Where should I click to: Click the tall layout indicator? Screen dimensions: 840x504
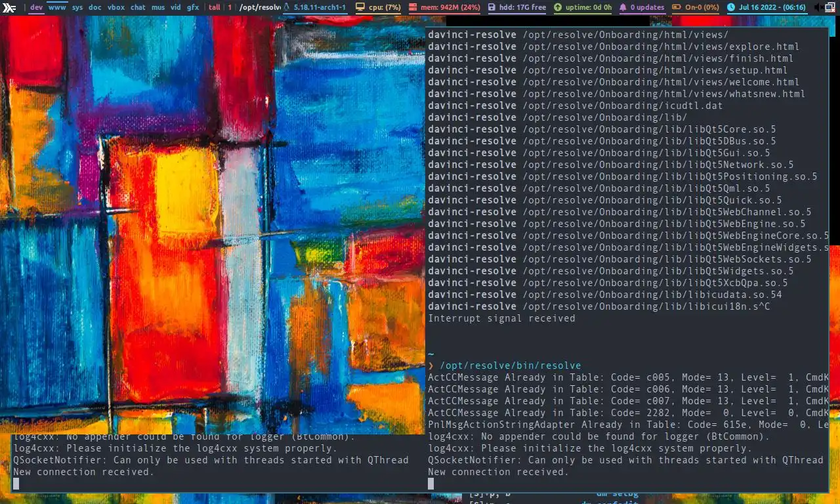(215, 8)
